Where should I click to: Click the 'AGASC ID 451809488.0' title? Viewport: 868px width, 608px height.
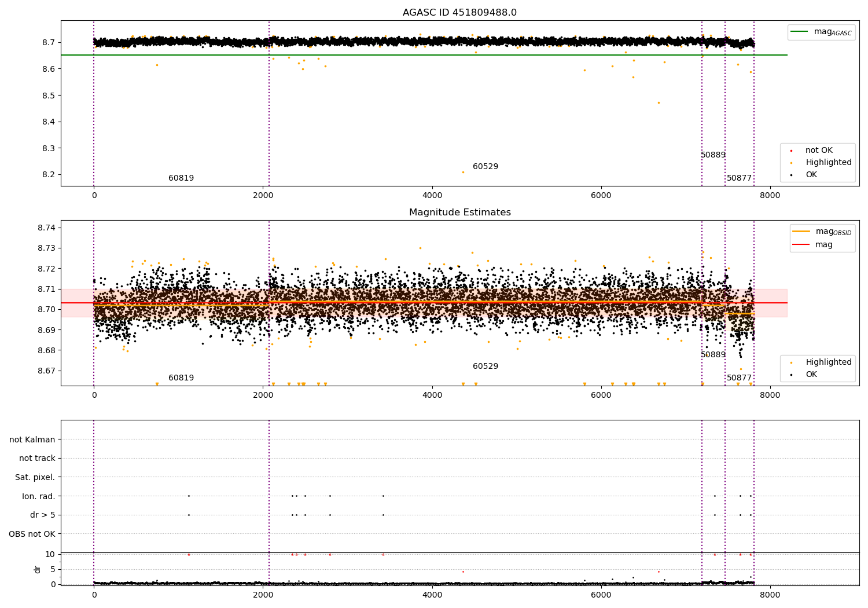[x=460, y=13]
